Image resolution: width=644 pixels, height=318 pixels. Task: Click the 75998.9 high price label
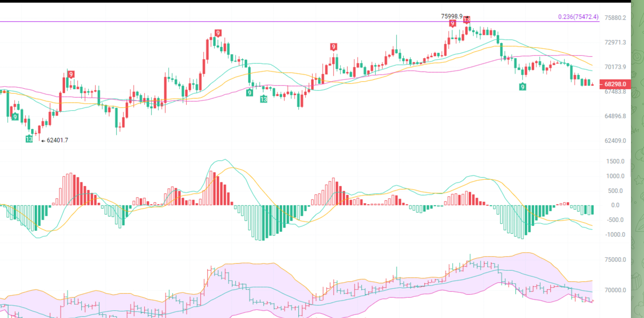pyautogui.click(x=452, y=16)
